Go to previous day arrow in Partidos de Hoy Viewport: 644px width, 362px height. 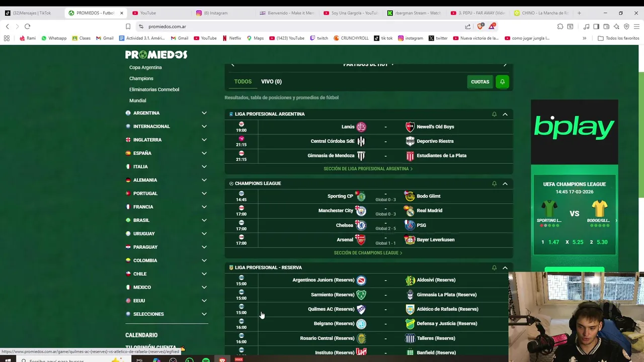pyautogui.click(x=232, y=64)
